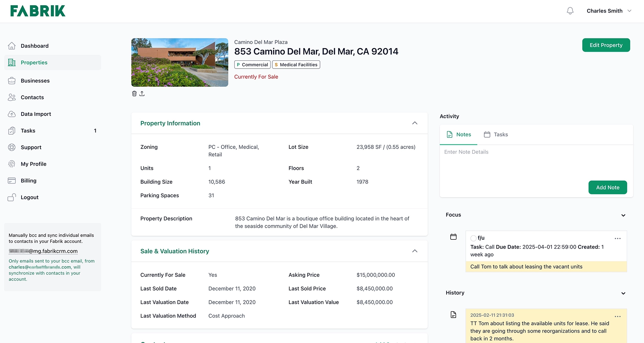Click the Data Import cloud icon
Image resolution: width=644 pixels, height=343 pixels.
tap(12, 114)
